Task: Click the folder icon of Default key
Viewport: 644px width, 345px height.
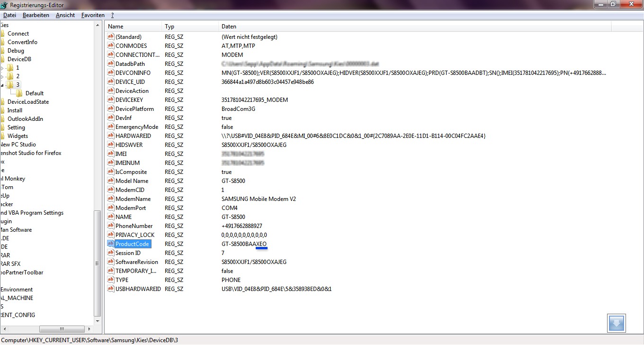Action: [20, 93]
